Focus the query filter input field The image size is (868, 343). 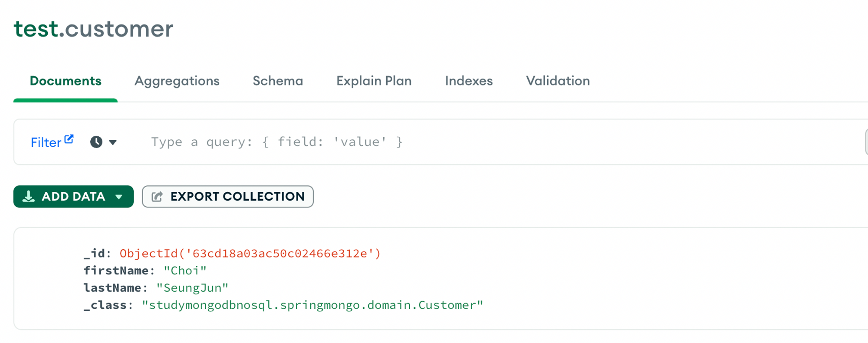(x=499, y=142)
